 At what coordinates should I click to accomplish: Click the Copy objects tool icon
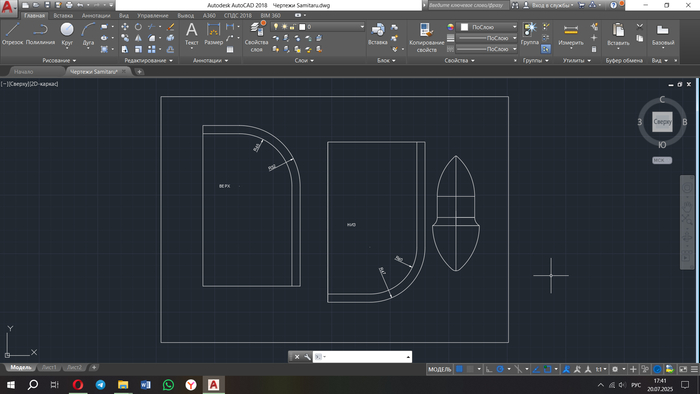coord(125,38)
